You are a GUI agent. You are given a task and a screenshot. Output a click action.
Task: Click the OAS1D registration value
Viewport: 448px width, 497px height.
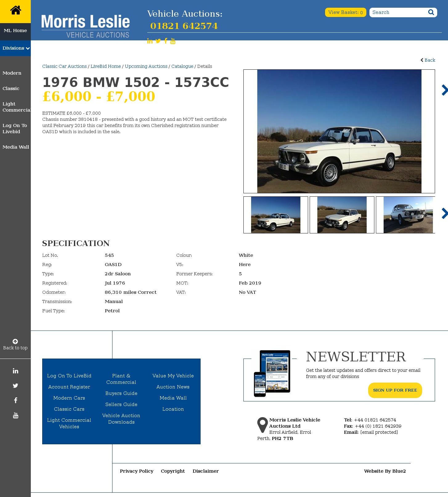coord(113,265)
